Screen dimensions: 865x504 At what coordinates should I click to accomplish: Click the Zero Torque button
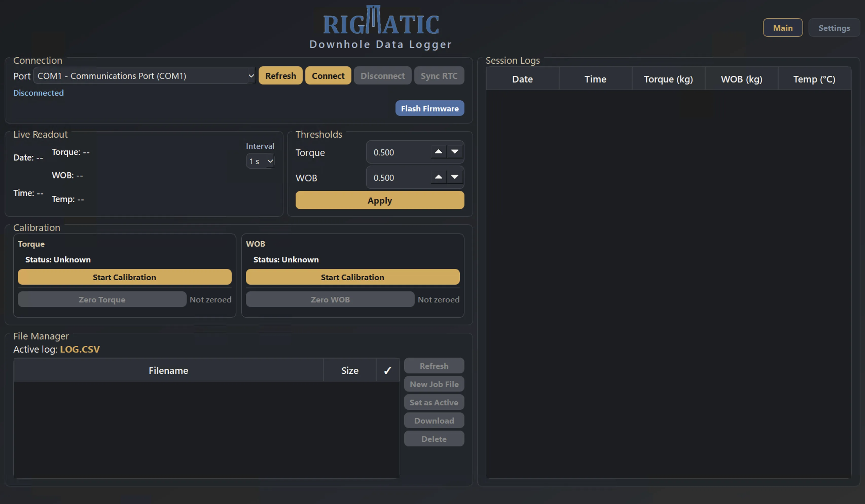point(102,299)
